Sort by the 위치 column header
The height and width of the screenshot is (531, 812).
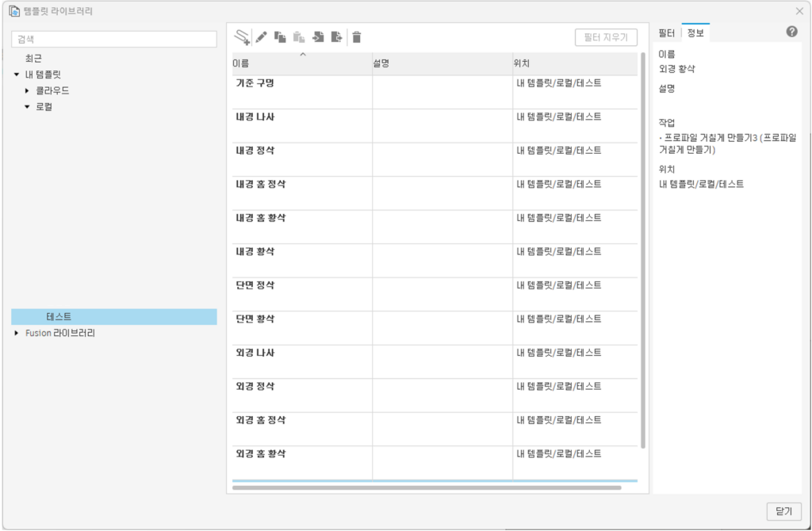click(x=576, y=63)
